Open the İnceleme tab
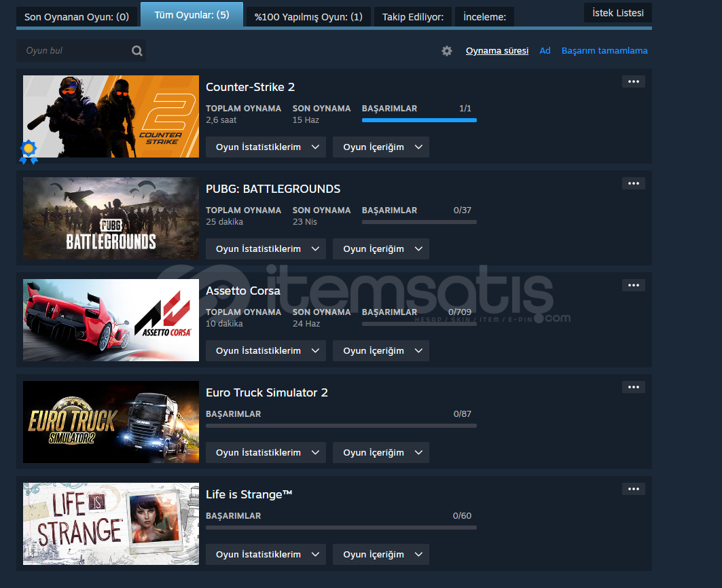The width and height of the screenshot is (722, 588). pyautogui.click(x=484, y=17)
